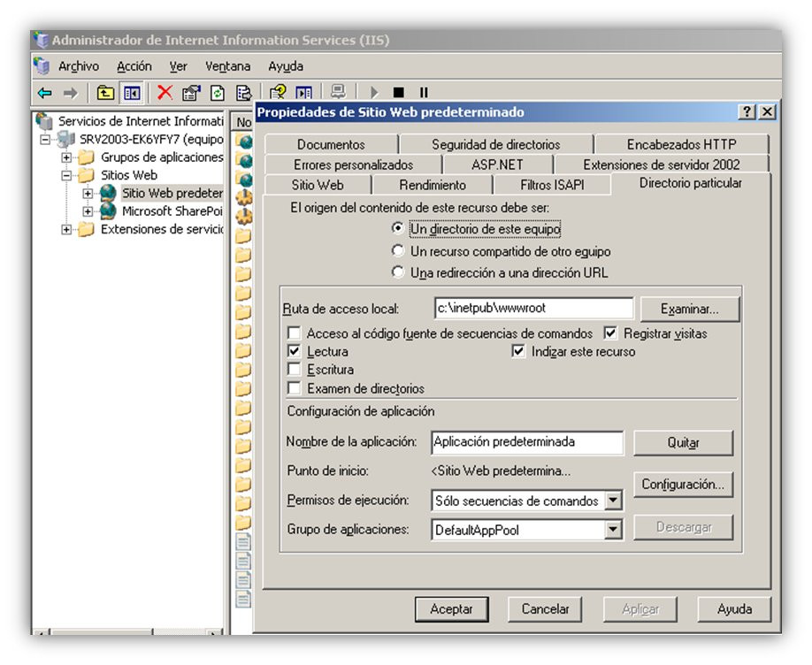This screenshot has height=665, width=812.
Task: Click Aceptar to confirm properties
Action: [x=452, y=609]
